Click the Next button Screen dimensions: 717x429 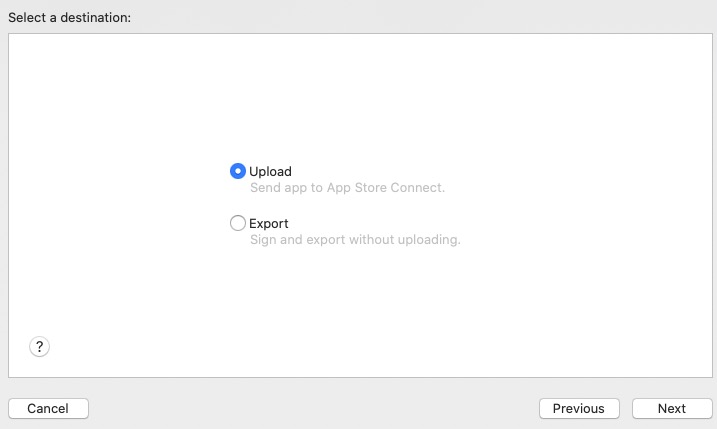672,408
